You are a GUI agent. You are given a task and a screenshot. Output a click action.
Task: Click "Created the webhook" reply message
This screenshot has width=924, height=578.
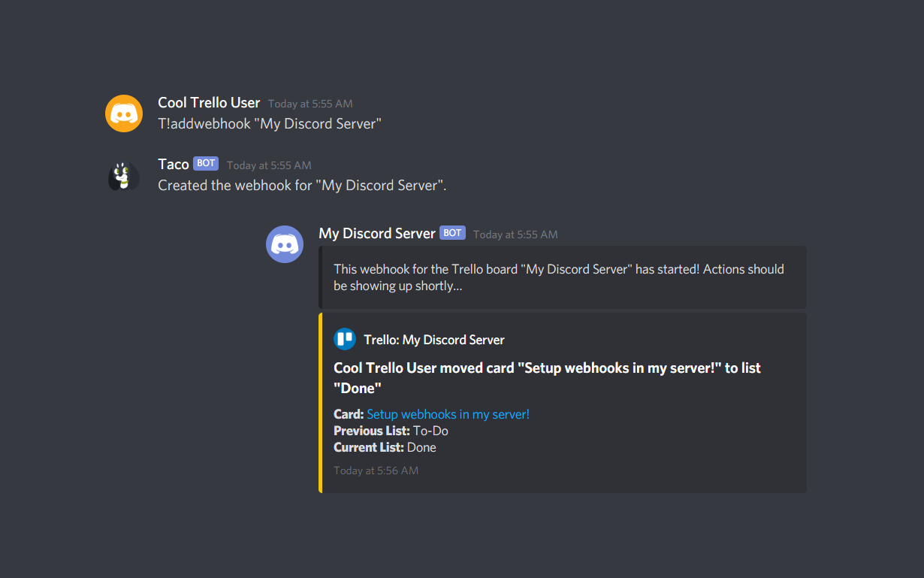[302, 186]
